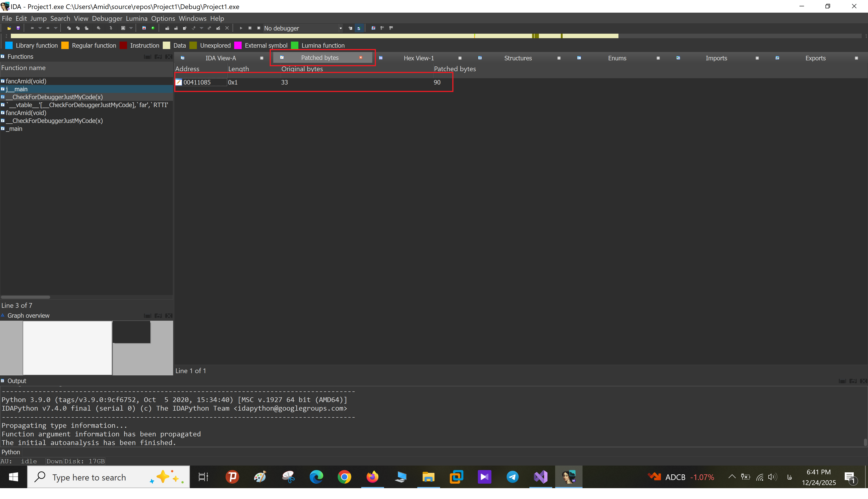Open Telegram from the taskbar

[x=512, y=477]
